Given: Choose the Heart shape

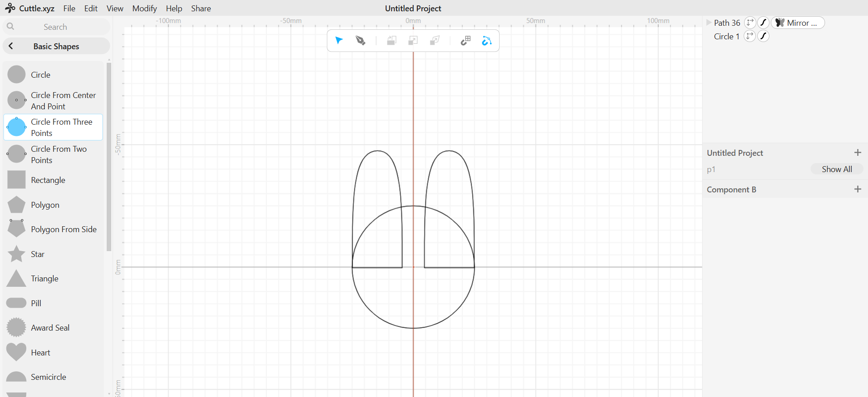Looking at the screenshot, I should pyautogui.click(x=53, y=352).
